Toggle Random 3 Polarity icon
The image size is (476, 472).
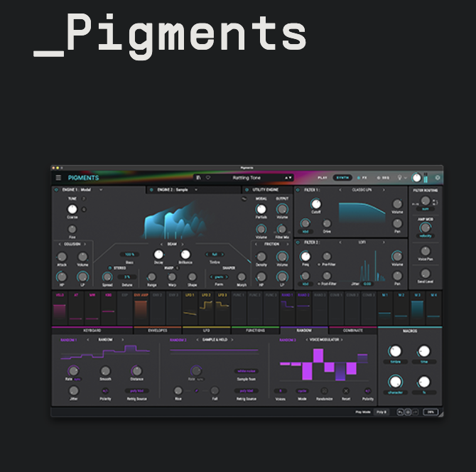(x=367, y=391)
